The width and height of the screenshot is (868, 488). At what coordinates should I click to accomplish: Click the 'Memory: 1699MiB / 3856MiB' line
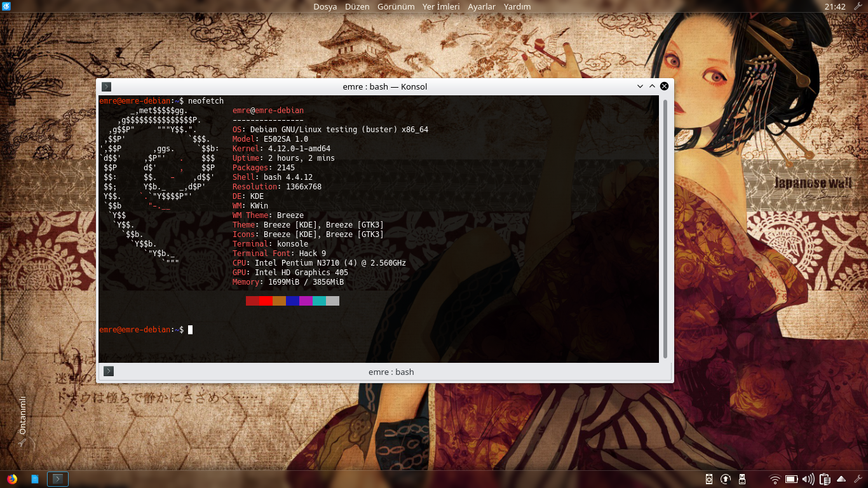pyautogui.click(x=288, y=282)
